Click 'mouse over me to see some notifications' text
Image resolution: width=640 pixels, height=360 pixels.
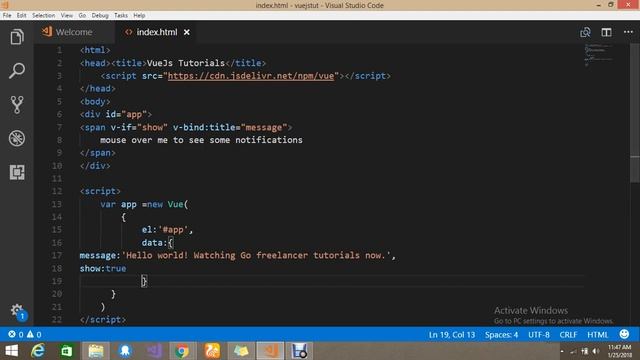(201, 140)
